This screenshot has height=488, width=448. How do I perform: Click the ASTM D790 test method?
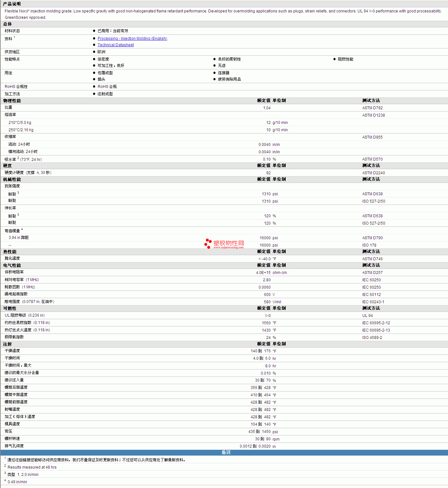pos(373,238)
